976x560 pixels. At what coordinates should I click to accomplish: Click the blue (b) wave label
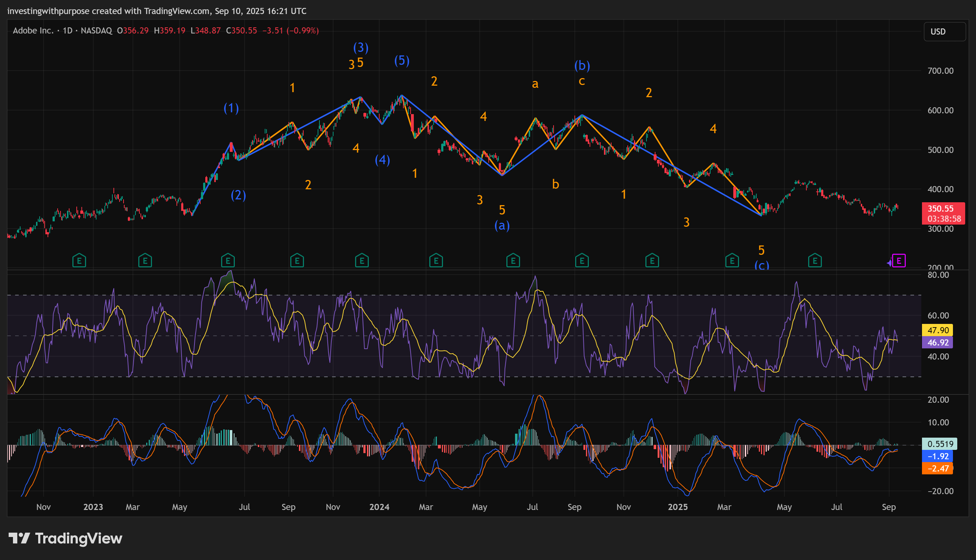coord(582,66)
